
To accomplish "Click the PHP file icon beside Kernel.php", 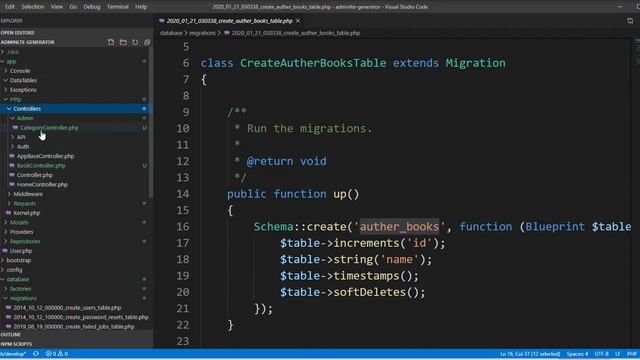I will pyautogui.click(x=9, y=213).
